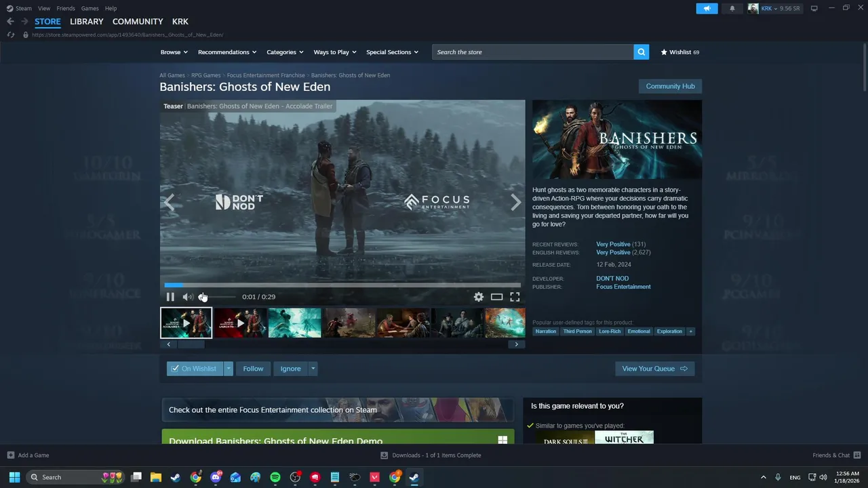Show hidden system tray icons
Image resolution: width=868 pixels, height=488 pixels.
click(x=763, y=477)
